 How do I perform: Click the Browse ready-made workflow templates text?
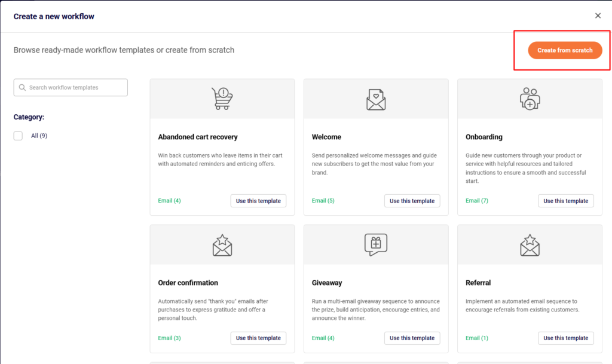(x=124, y=50)
